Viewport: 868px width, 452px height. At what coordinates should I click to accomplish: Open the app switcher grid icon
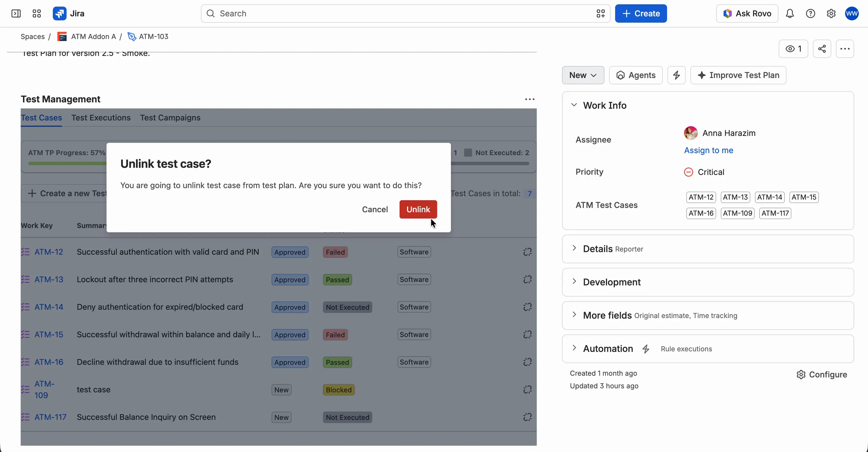click(36, 13)
